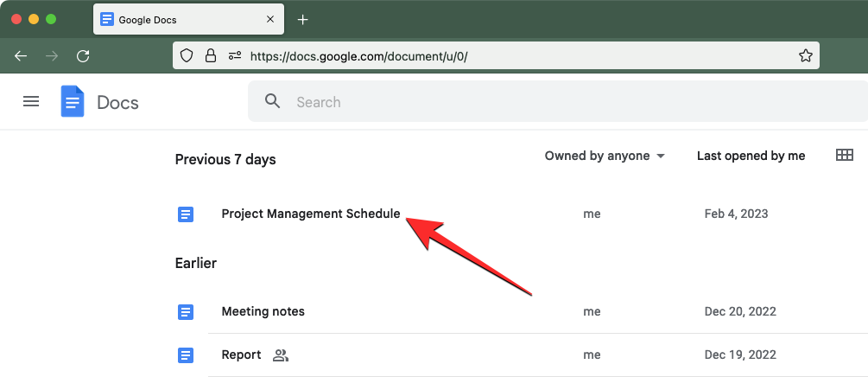Open the Meeting notes document

(263, 311)
